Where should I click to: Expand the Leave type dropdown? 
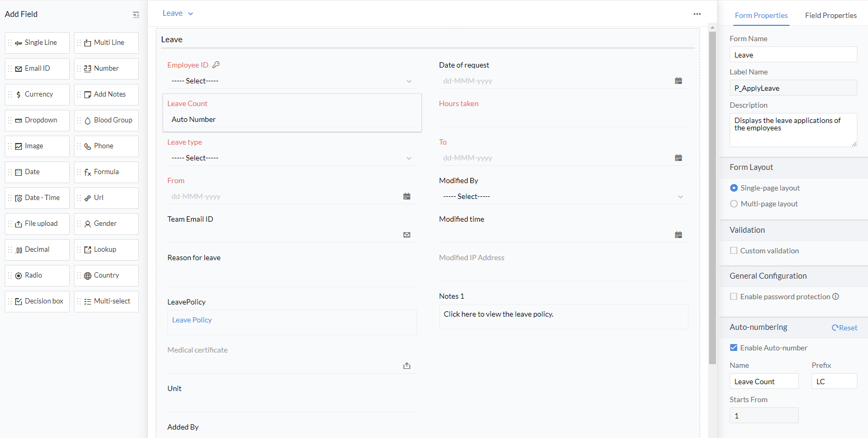(x=291, y=158)
